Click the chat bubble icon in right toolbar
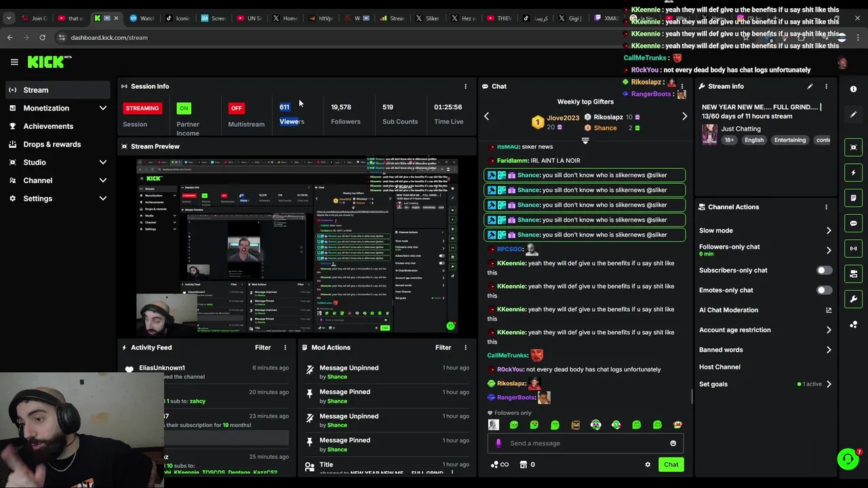868x488 pixels. point(853,223)
